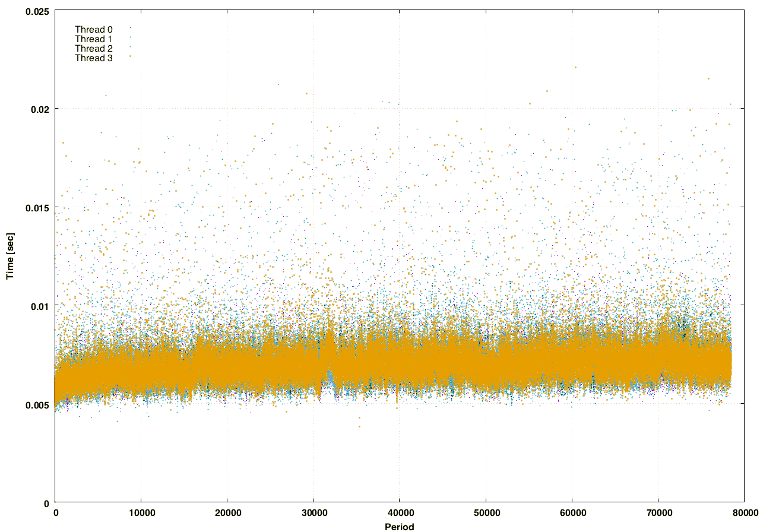Click the 0.005 y-axis tick label

[x=38, y=404]
